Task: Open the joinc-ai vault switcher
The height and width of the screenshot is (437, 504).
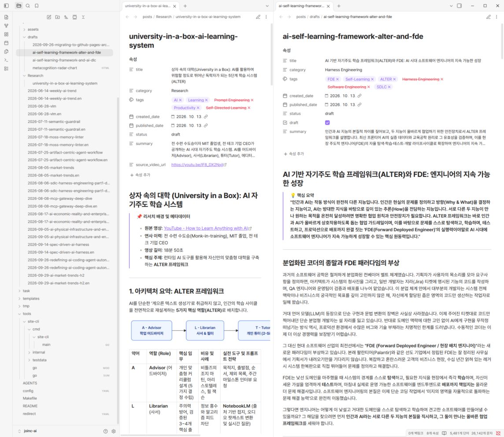Action: coord(30,431)
